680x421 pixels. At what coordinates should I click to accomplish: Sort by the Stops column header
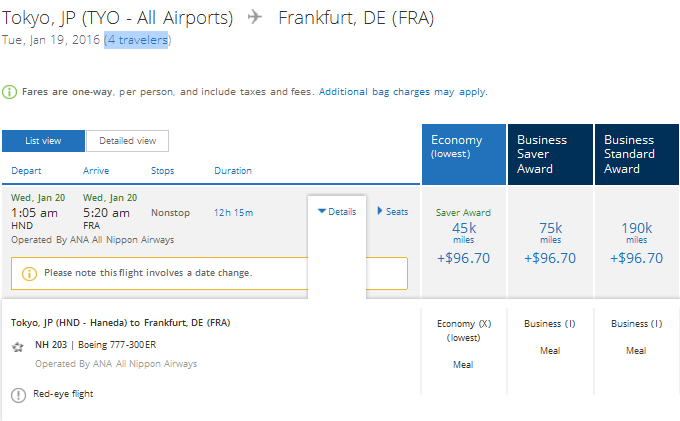163,171
